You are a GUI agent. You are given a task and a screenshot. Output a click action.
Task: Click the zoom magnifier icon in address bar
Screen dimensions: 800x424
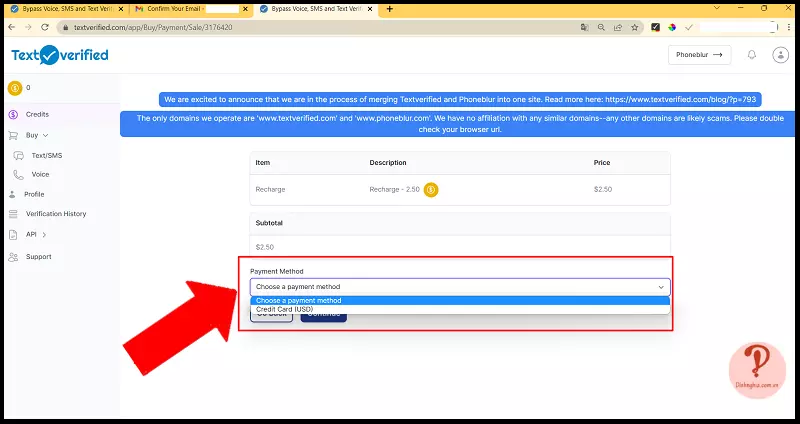click(601, 28)
